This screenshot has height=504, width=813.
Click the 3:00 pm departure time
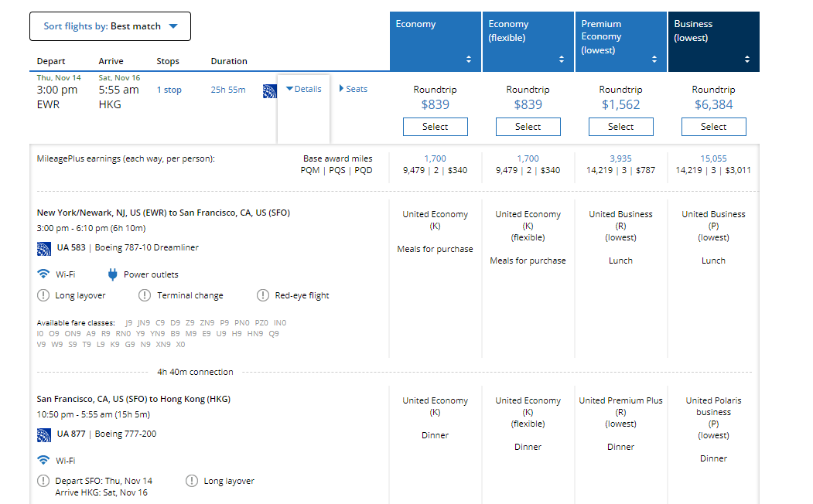click(57, 90)
